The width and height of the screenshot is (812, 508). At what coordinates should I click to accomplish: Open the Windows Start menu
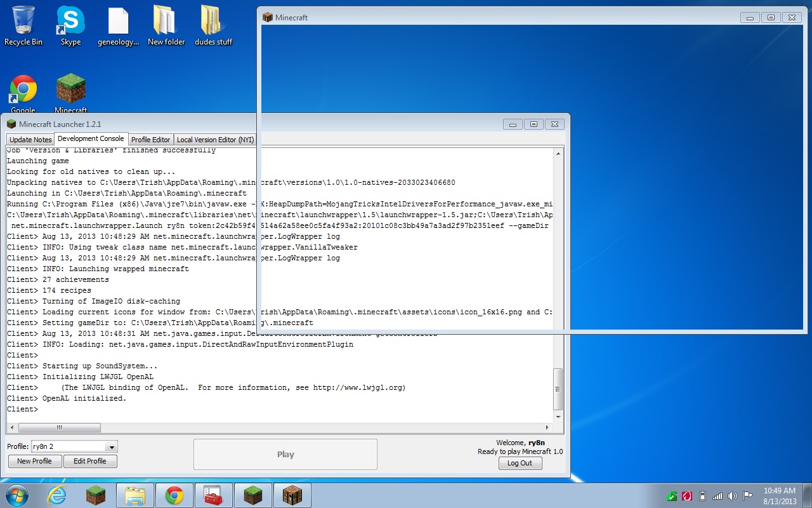(x=17, y=495)
